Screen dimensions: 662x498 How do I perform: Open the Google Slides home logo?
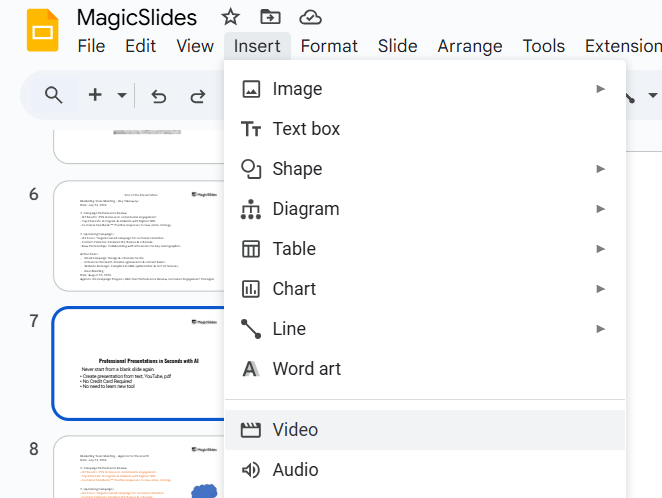(x=43, y=30)
